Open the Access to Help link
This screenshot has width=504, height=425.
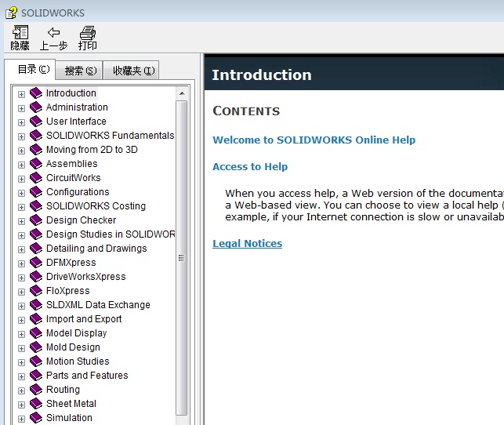click(250, 167)
